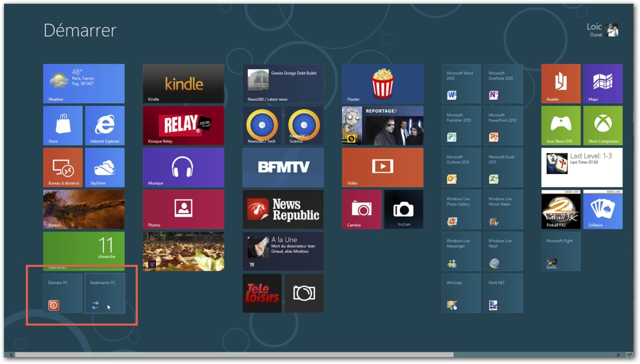640x364 pixels.
Task: Open the autumn leaves photo tile
Action: [x=183, y=251]
